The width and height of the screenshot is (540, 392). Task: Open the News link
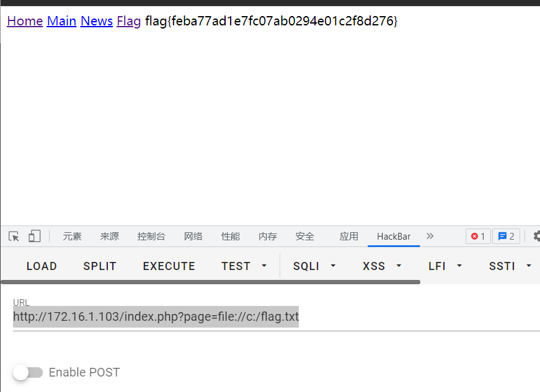(x=97, y=21)
